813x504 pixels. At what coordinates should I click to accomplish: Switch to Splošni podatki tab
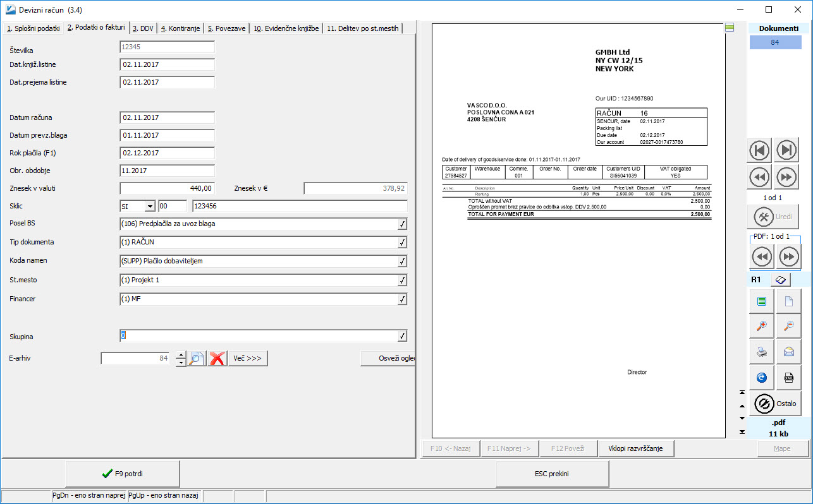33,28
